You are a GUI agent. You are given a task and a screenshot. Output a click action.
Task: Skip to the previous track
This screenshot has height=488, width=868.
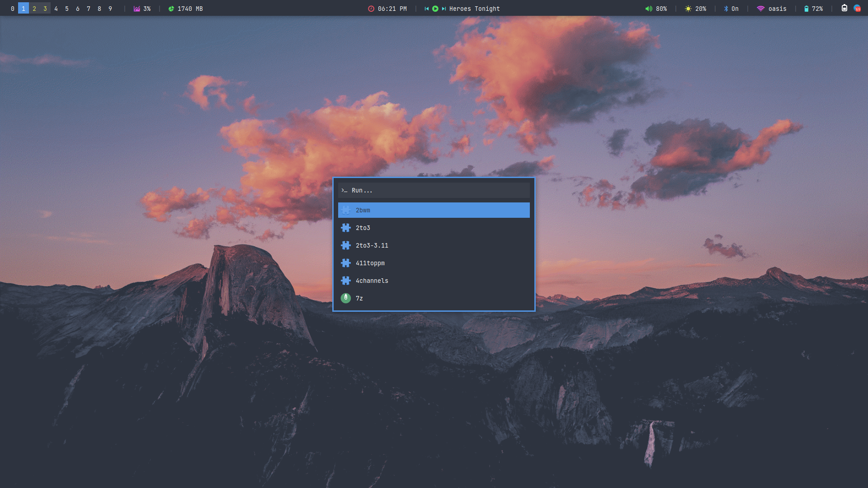click(426, 9)
